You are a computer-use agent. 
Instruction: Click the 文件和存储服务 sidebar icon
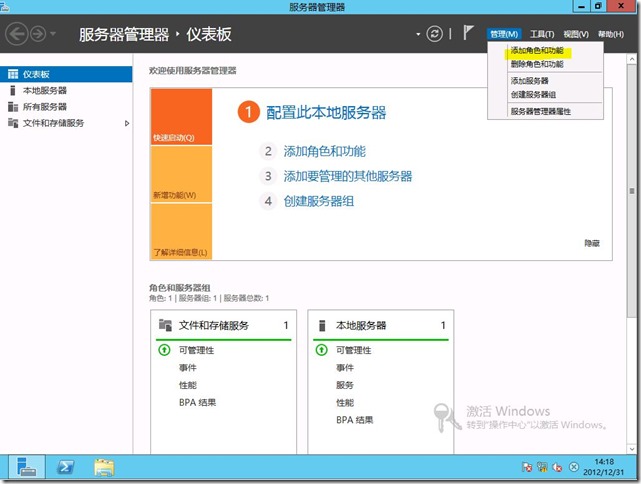tap(13, 123)
